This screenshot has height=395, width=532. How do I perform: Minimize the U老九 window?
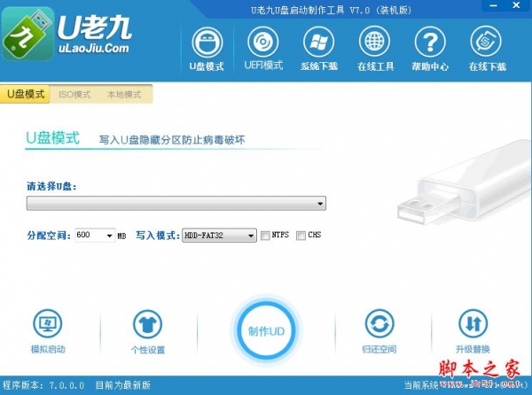(493, 5)
